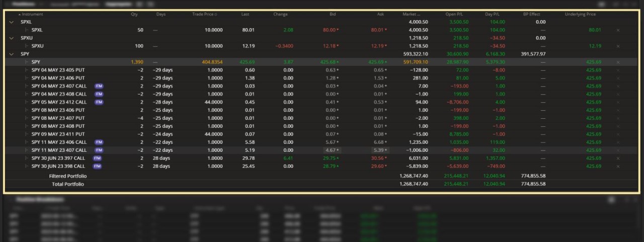Click SPY market value 591,709.10

[415, 62]
